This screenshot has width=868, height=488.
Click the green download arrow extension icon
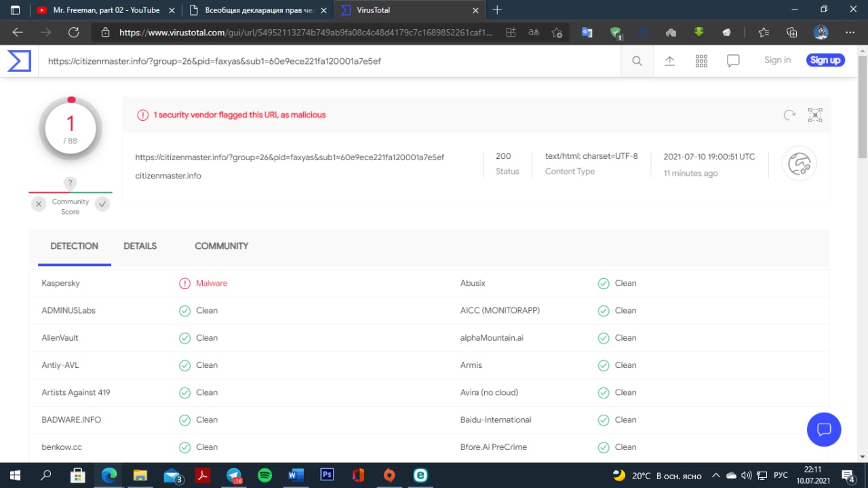click(698, 32)
